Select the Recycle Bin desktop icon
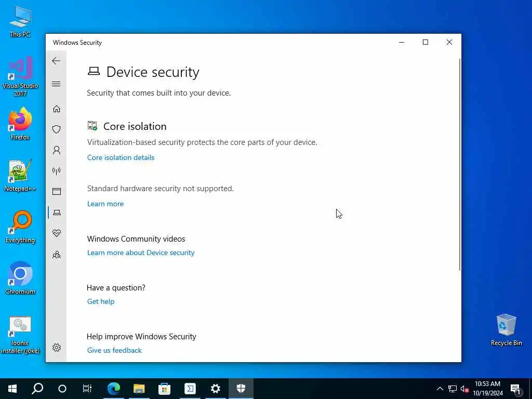Viewport: 532px width, 399px height. 506,330
